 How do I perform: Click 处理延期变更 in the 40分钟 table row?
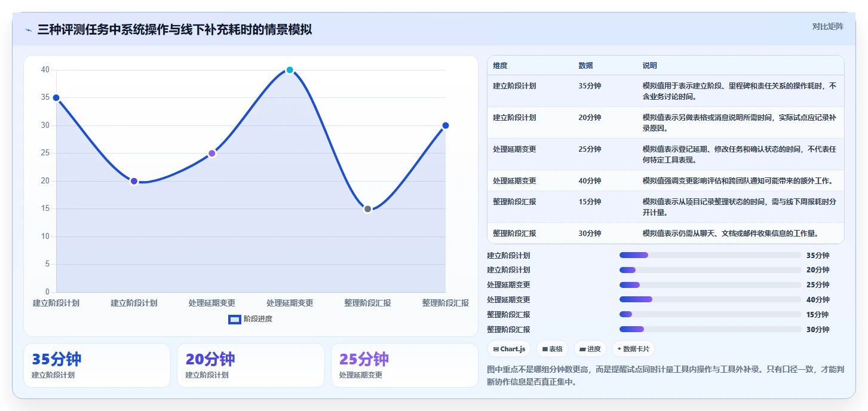(514, 181)
